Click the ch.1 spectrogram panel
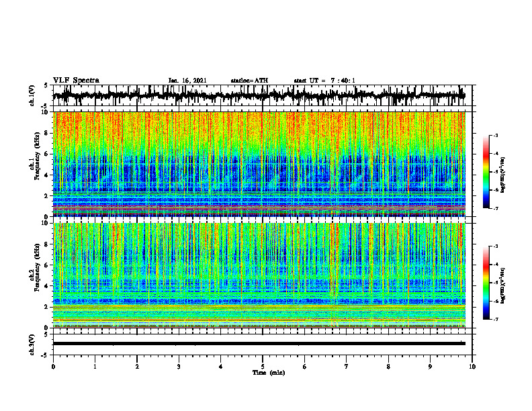Image resolution: width=532 pixels, height=411 pixels. coord(259,164)
